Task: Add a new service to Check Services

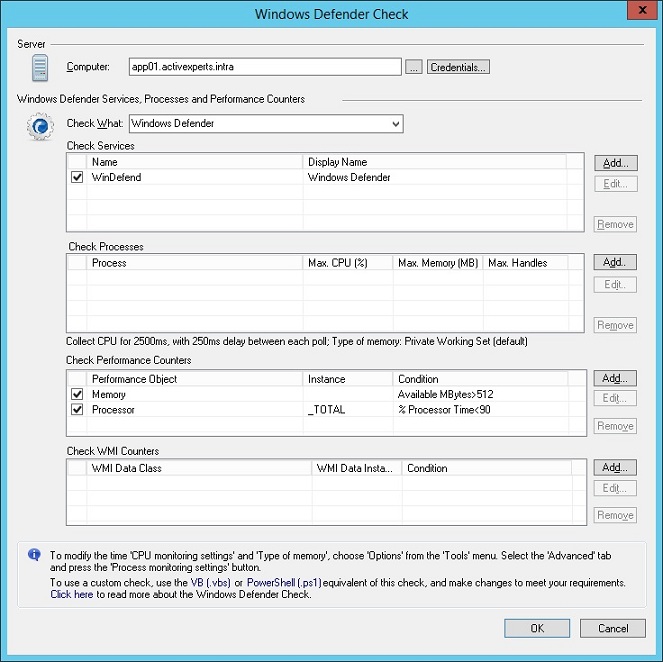Action: [x=616, y=163]
